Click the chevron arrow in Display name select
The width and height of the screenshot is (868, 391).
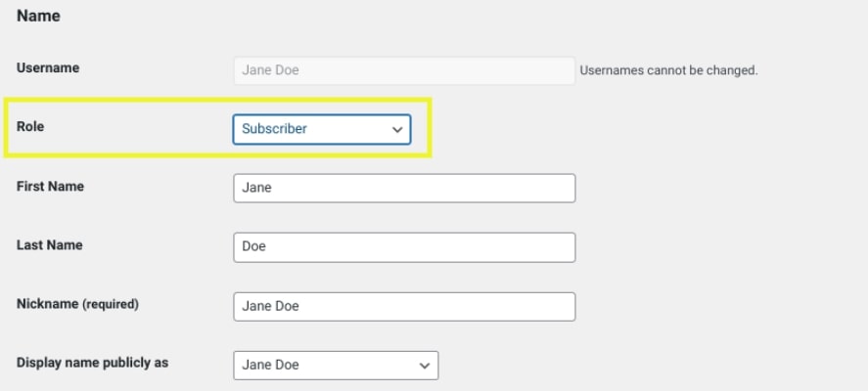click(x=425, y=365)
